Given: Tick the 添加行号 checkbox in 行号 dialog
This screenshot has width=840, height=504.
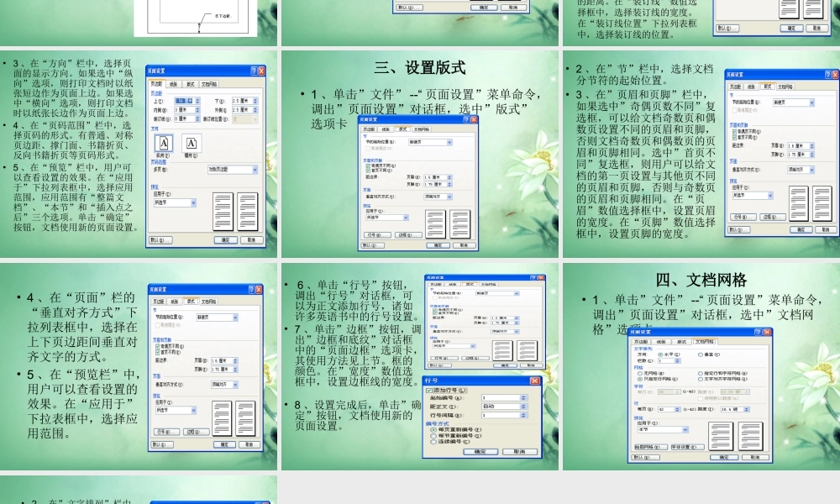Looking at the screenshot, I should coord(429,391).
